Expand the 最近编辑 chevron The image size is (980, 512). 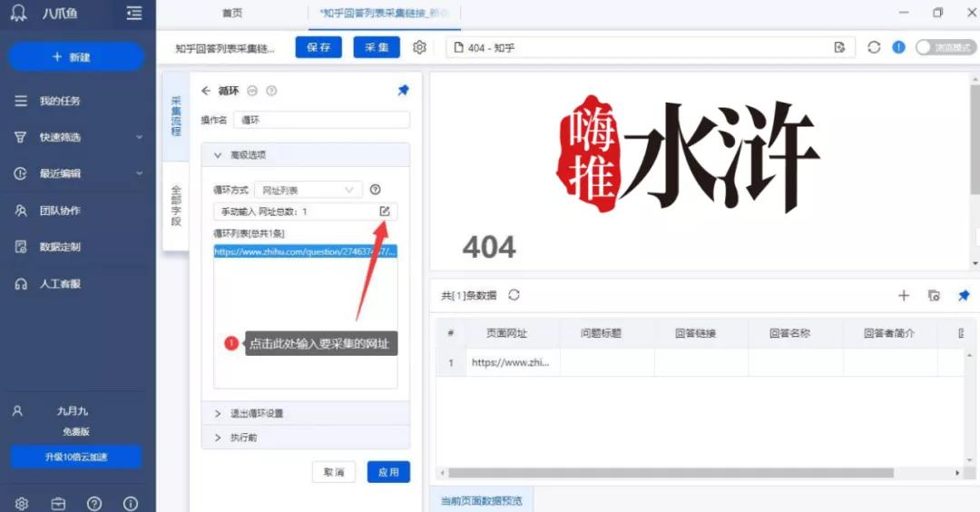coord(139,173)
